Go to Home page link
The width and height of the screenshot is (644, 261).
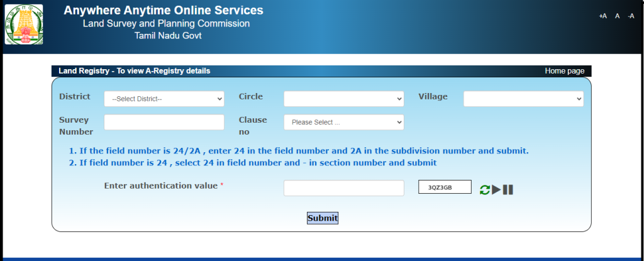coord(564,71)
